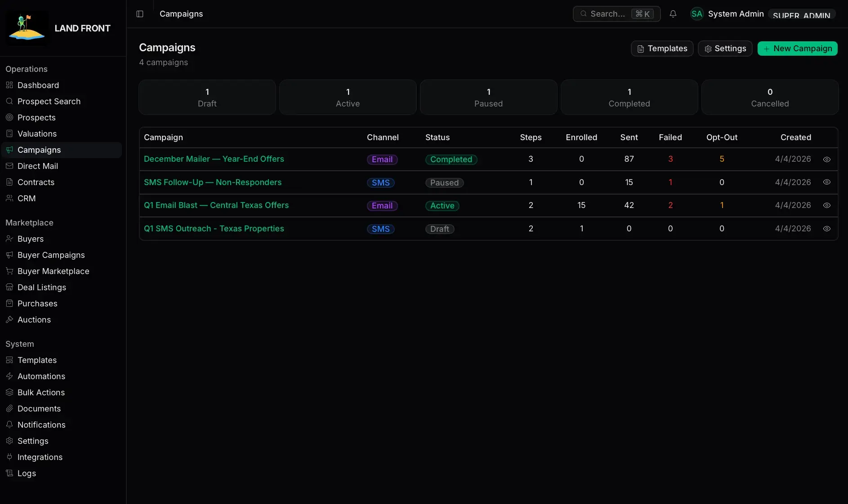Viewport: 848px width, 504px height.
Task: Toggle the sidebar collapse icon
Action: tap(140, 14)
